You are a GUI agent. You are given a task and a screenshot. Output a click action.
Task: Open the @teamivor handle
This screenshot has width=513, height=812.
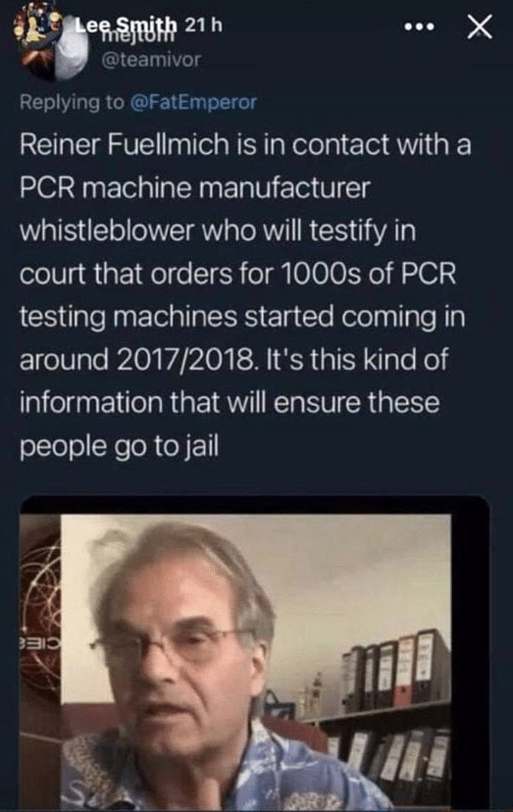[151, 60]
